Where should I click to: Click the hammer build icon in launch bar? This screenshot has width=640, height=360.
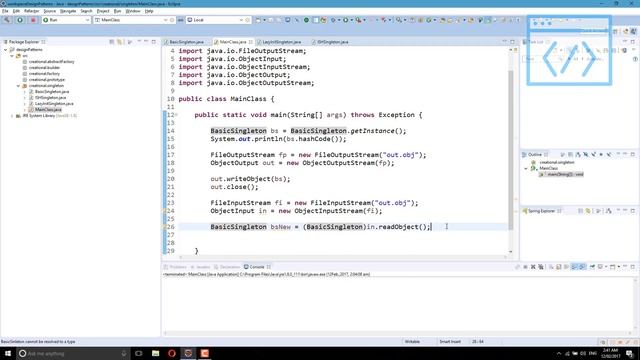[7, 20]
